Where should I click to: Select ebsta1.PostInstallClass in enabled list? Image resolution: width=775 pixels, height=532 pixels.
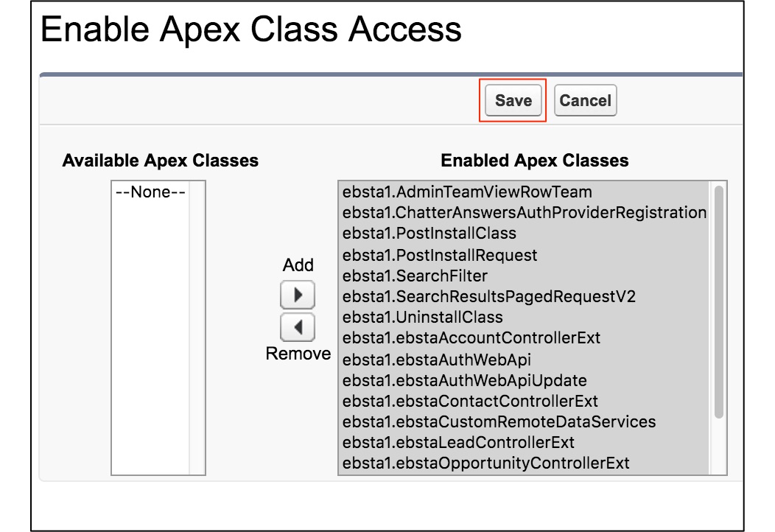(x=429, y=234)
